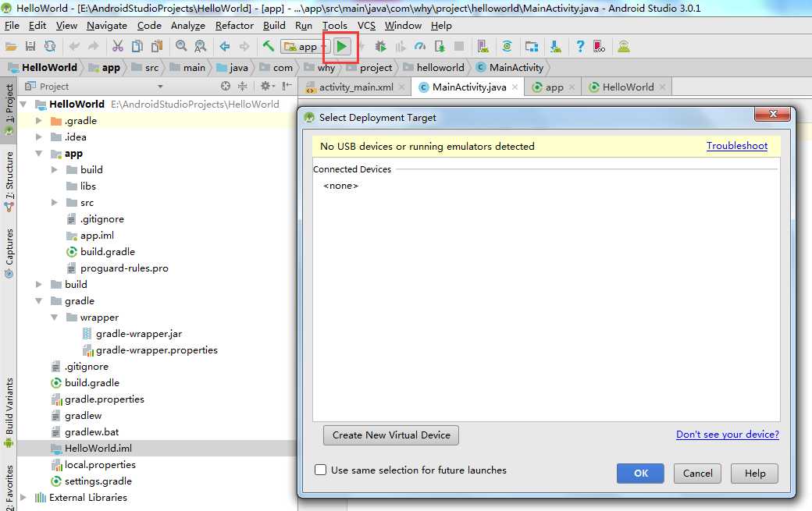Enable Use same selection for future launches
Viewport: 812px width, 511px height.
321,470
